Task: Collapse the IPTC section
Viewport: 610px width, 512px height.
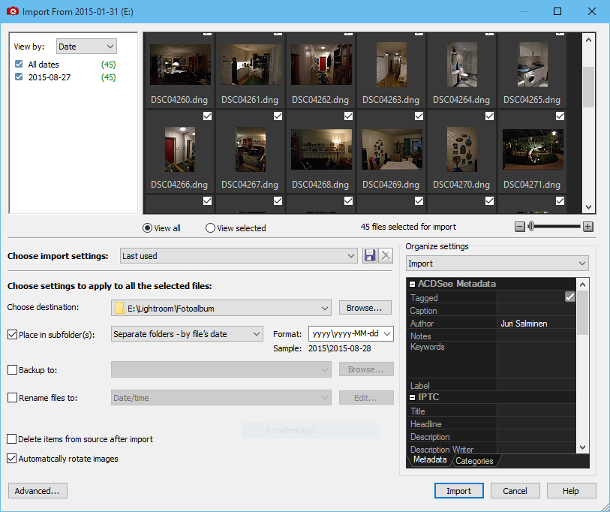Action: tap(412, 397)
